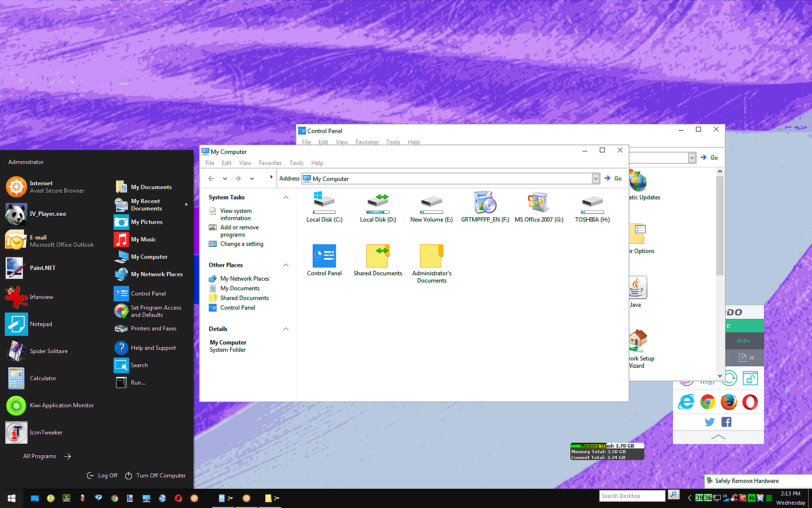Screen dimensions: 812x508
Task: Launch Paint.NET from Start menu
Action: pyautogui.click(x=43, y=268)
